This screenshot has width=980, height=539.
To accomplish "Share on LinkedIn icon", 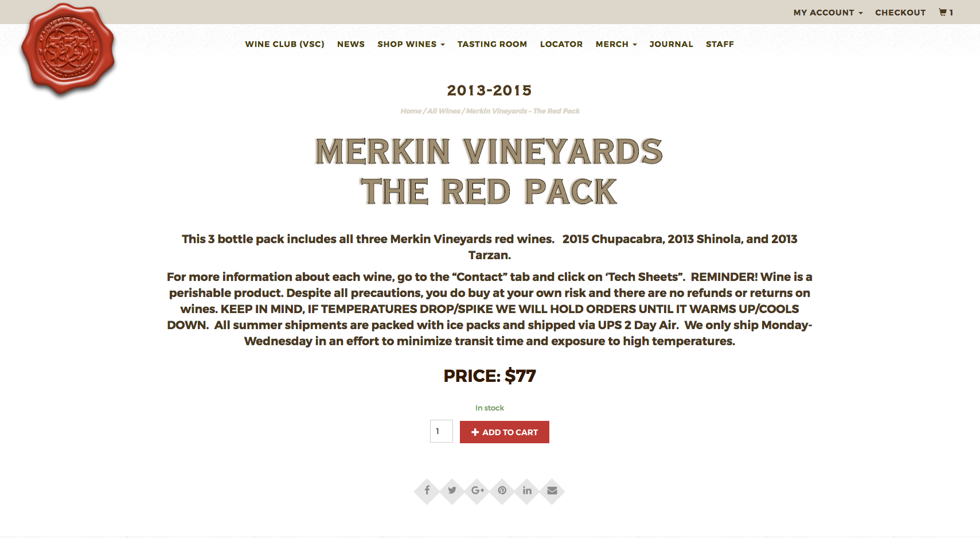I will click(527, 491).
